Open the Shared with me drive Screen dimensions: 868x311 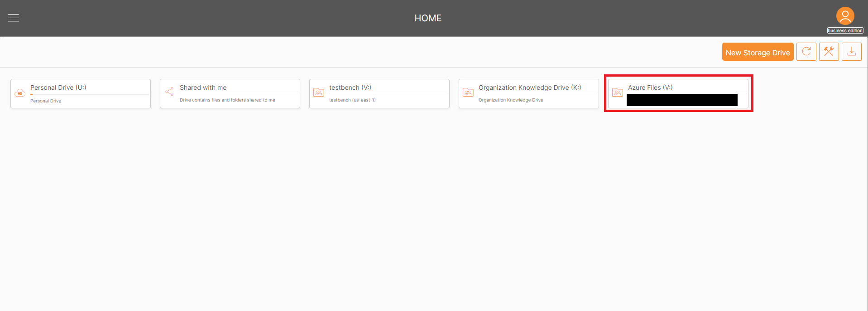coord(230,93)
